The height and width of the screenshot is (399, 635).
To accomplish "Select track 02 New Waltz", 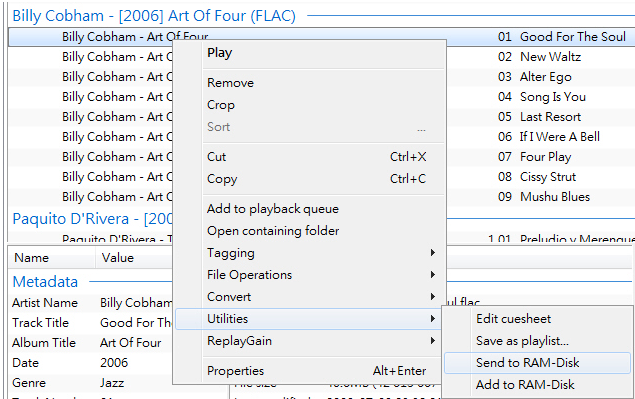I will [x=539, y=57].
